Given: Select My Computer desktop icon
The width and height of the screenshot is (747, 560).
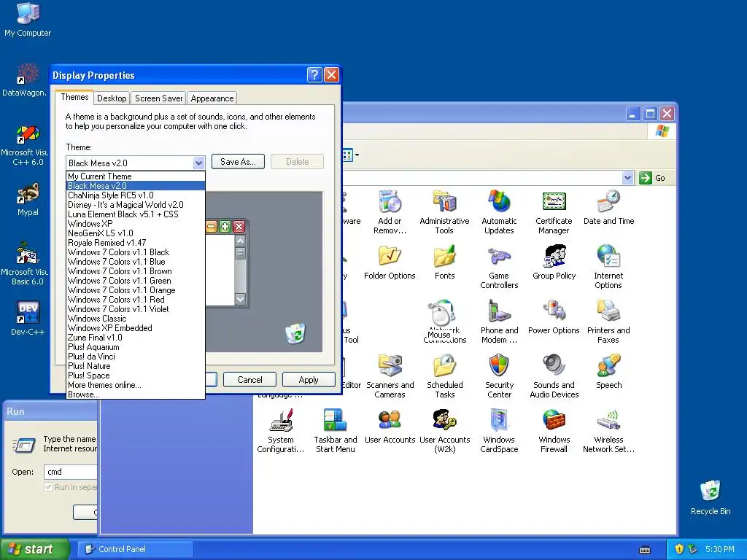Looking at the screenshot, I should pyautogui.click(x=28, y=20).
